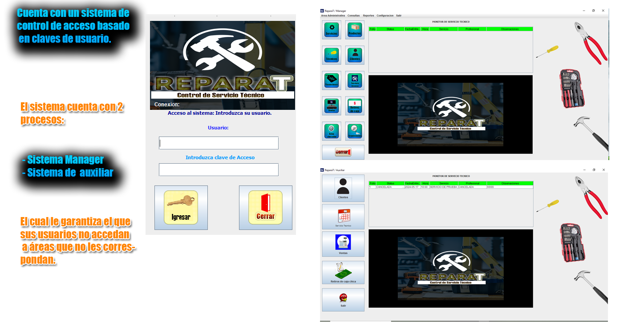The image size is (644, 334).
Task: Open the Productos module icon
Action: click(355, 29)
